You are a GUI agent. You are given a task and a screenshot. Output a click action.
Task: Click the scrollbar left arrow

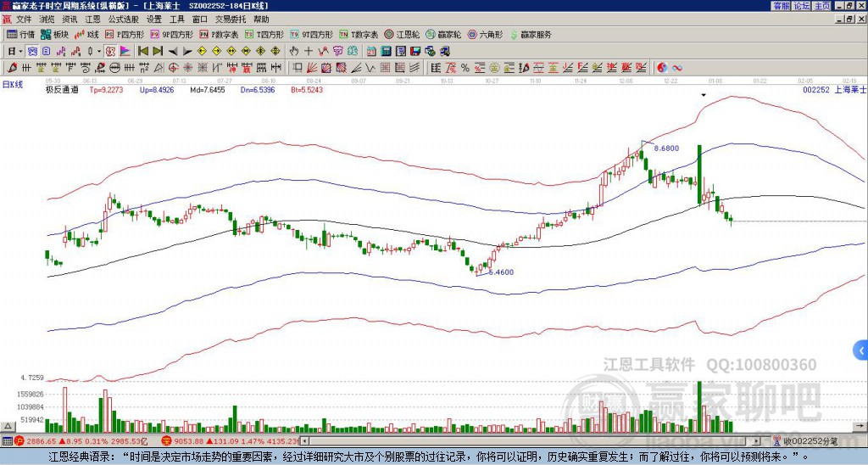[x=304, y=441]
